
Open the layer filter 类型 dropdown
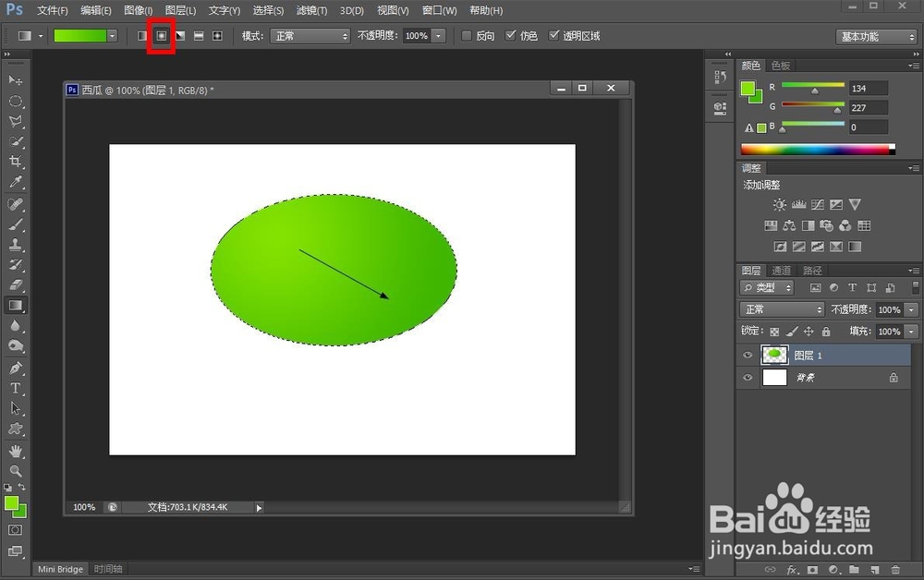[x=767, y=287]
